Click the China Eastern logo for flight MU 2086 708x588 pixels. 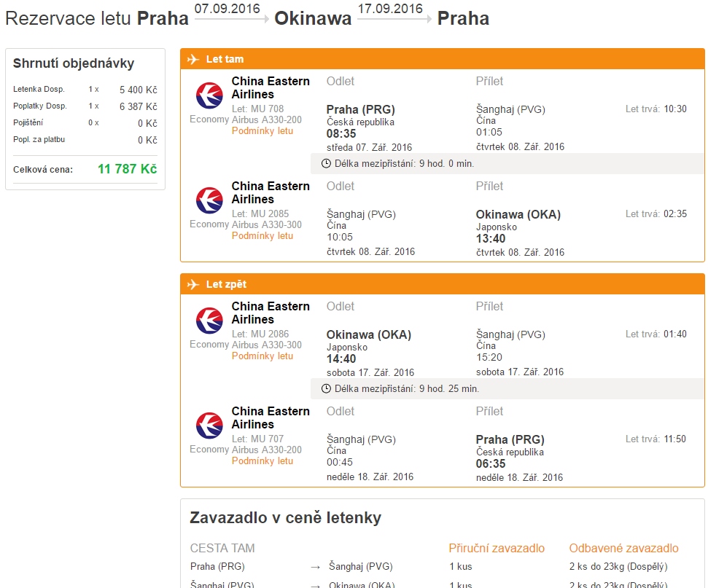coord(209,321)
